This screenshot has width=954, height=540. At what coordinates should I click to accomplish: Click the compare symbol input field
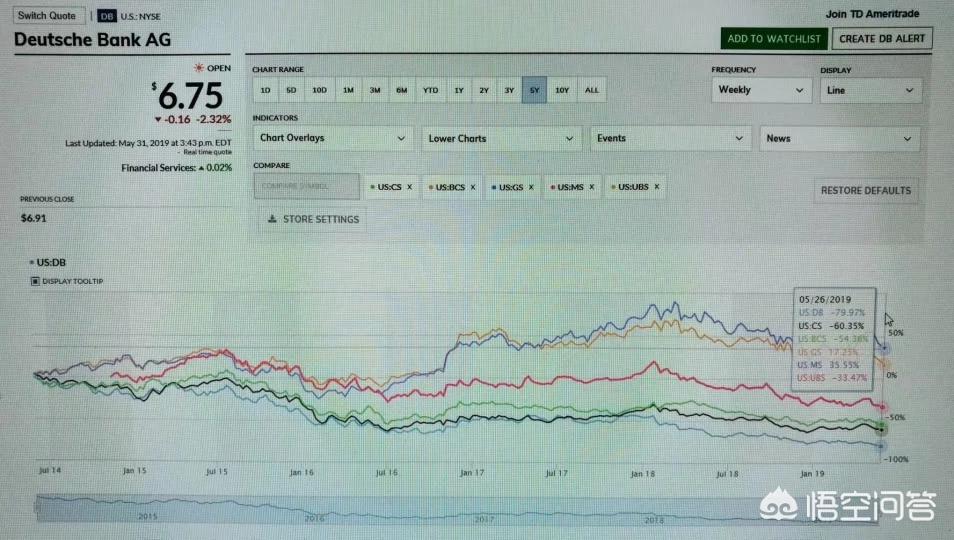307,186
